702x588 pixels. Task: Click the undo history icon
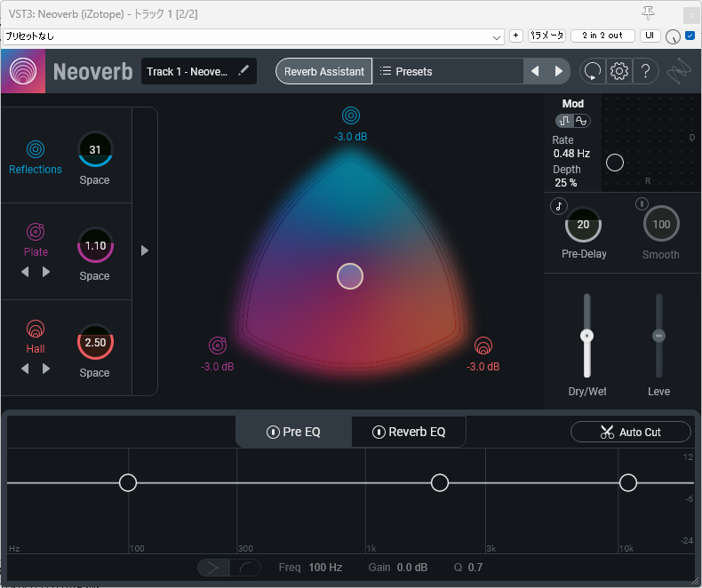pos(593,71)
